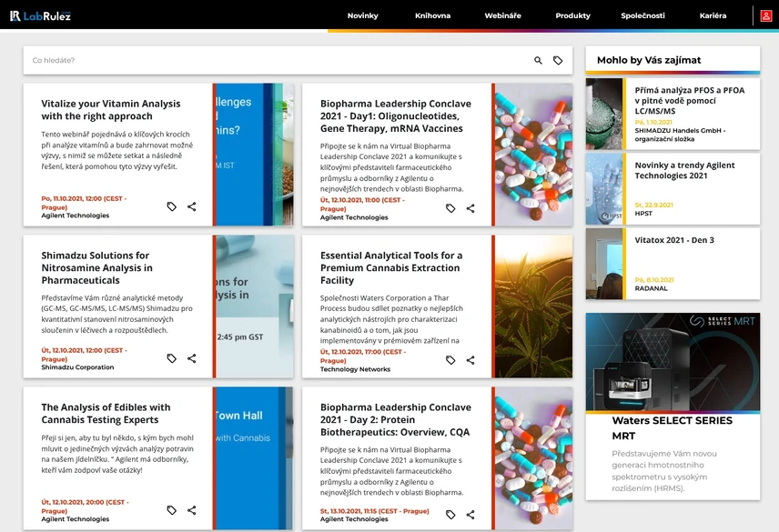Click pills image on Biopharma Day1 card

533,155
